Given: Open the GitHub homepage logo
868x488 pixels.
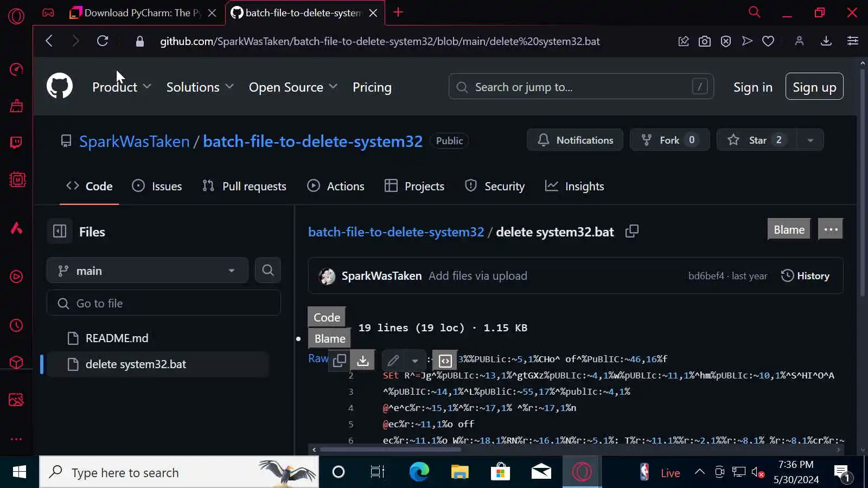Looking at the screenshot, I should (x=59, y=86).
